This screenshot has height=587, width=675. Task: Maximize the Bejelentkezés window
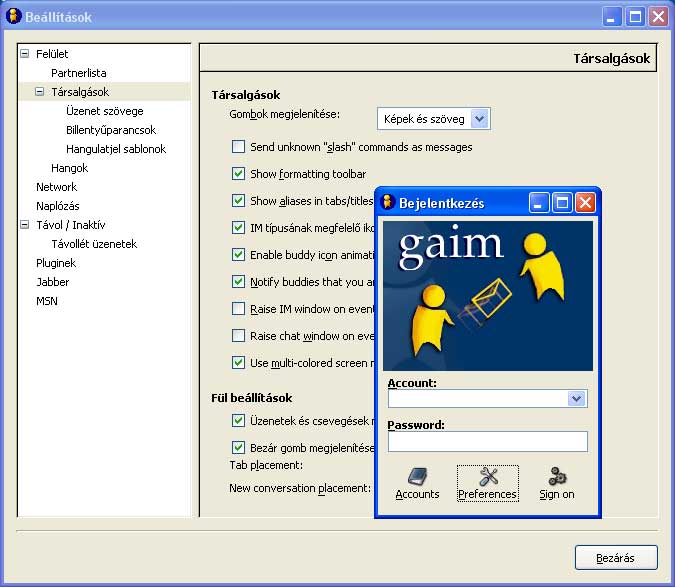(x=562, y=202)
